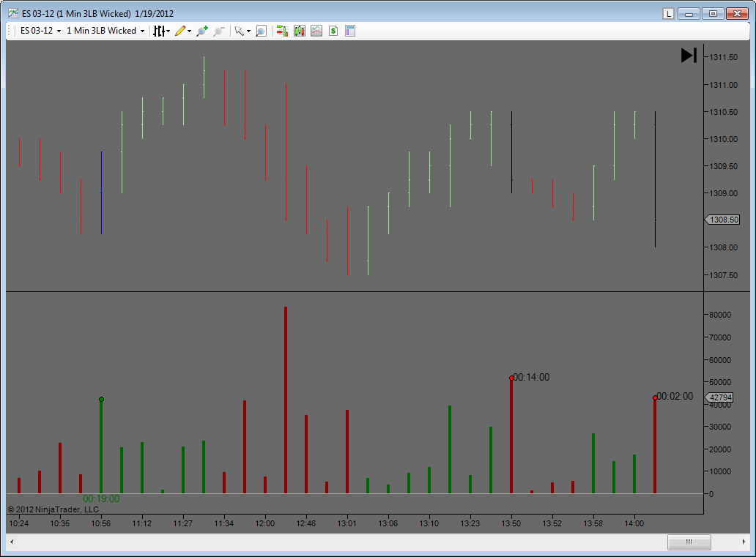756x557 pixels.
Task: Click the 1311.50 price axis label
Action: point(723,57)
